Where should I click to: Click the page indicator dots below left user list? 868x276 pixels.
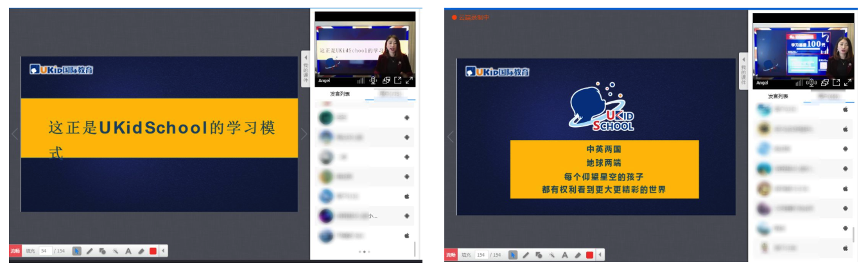364,252
